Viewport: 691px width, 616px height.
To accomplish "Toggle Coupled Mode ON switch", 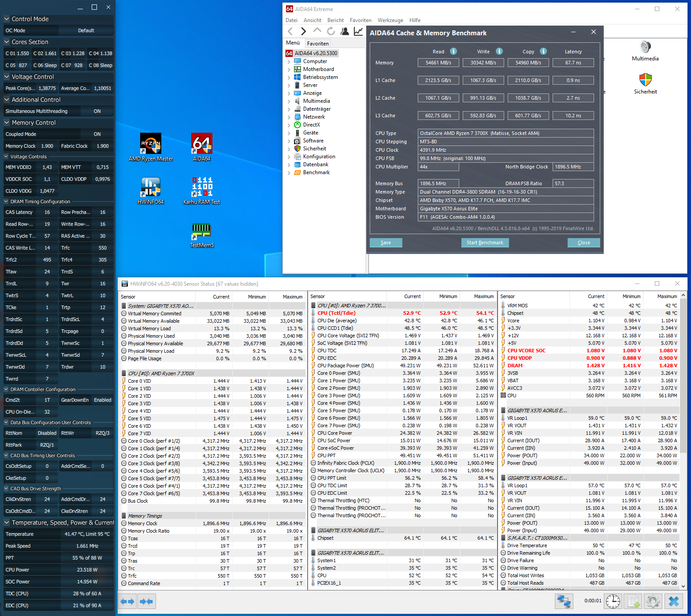I will 97,134.
